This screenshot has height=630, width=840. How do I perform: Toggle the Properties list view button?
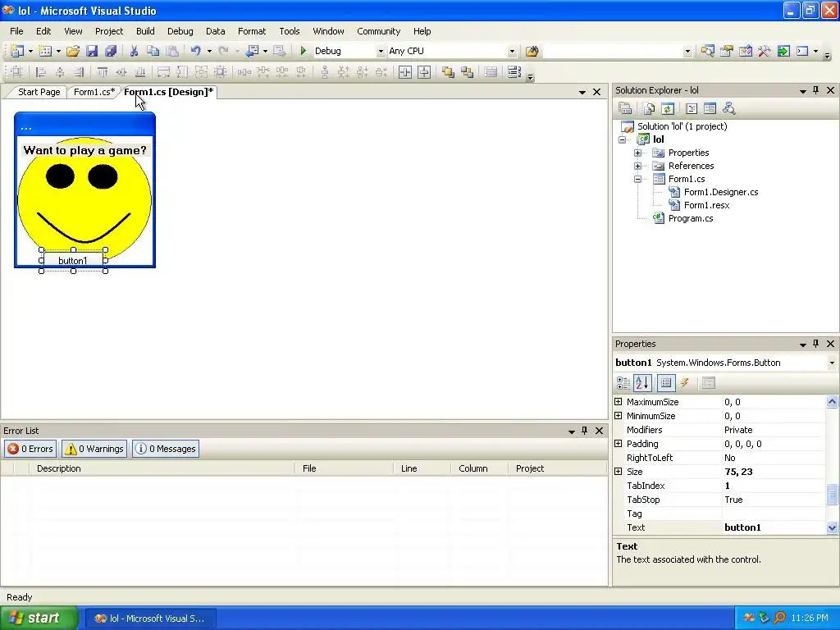(666, 383)
